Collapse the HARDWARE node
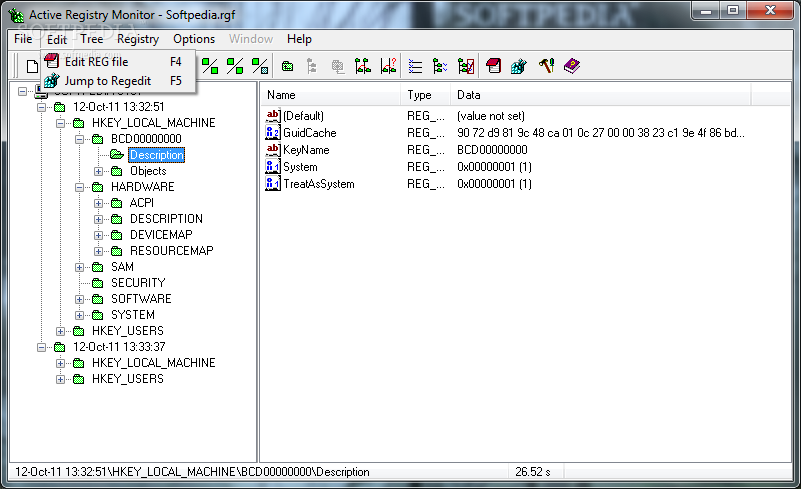Image resolution: width=801 pixels, height=489 pixels. click(79, 187)
